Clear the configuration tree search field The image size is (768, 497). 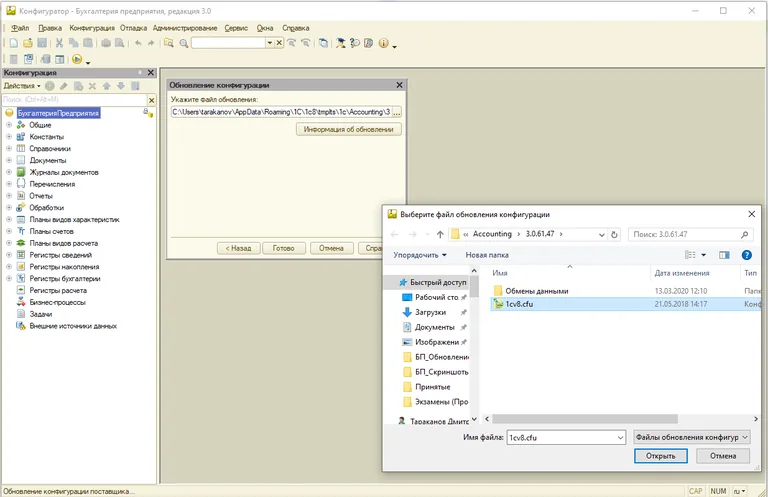(x=149, y=100)
